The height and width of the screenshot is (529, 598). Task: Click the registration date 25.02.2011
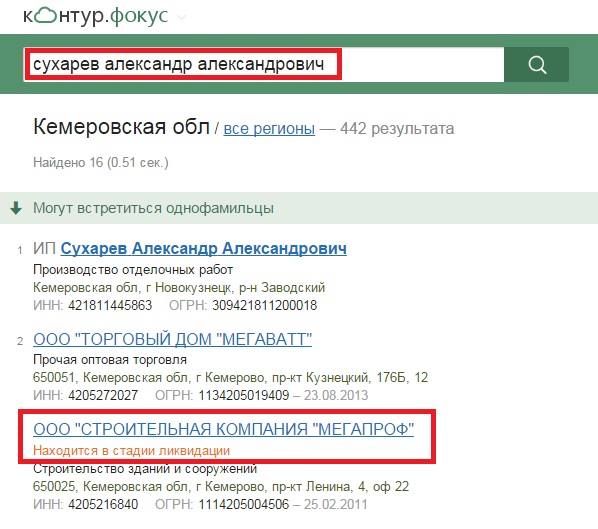(336, 505)
